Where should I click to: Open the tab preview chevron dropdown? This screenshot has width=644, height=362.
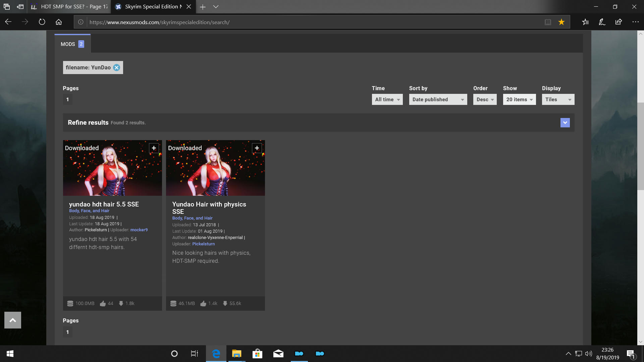click(x=216, y=7)
